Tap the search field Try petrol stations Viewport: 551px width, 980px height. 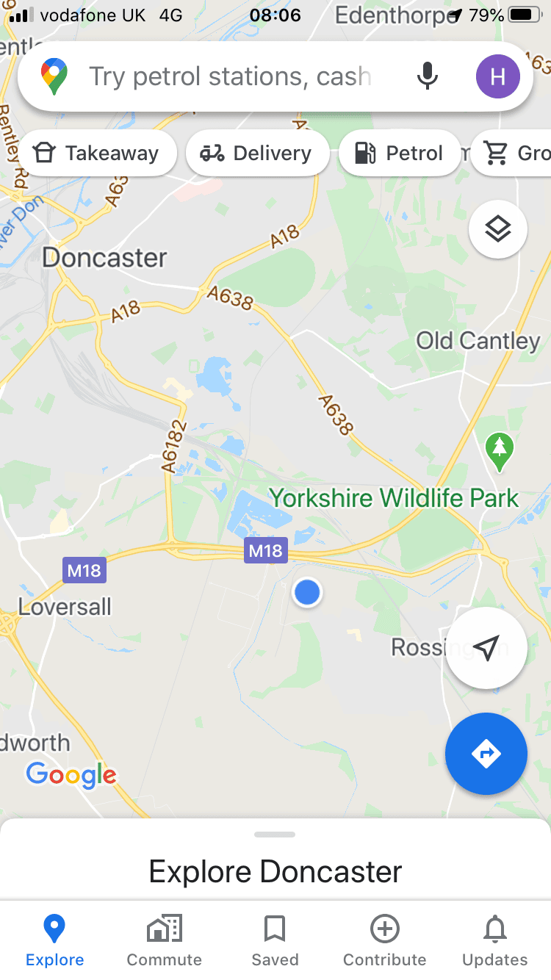(x=231, y=76)
